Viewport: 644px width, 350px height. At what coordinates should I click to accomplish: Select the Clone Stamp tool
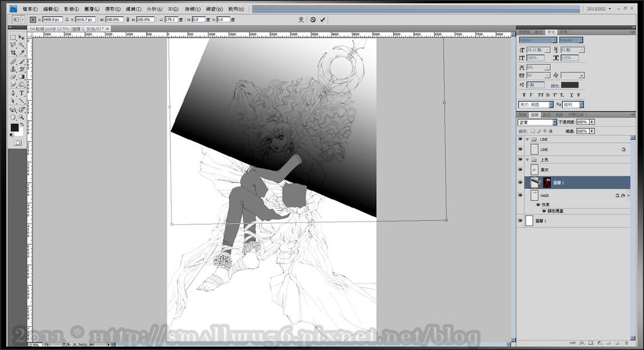[13, 69]
